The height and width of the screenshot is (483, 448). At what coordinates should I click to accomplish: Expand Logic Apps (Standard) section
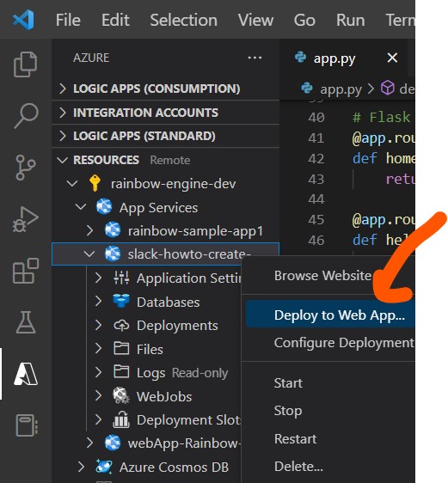pyautogui.click(x=63, y=136)
